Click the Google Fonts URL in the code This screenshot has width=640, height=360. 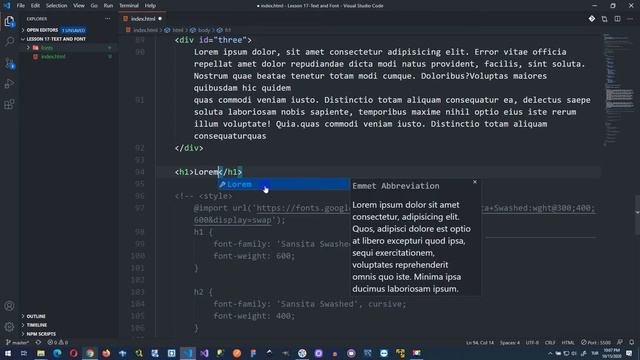coord(304,208)
